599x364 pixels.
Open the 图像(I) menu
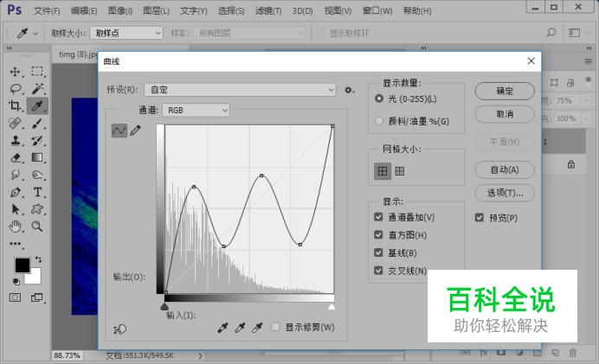coord(120,10)
